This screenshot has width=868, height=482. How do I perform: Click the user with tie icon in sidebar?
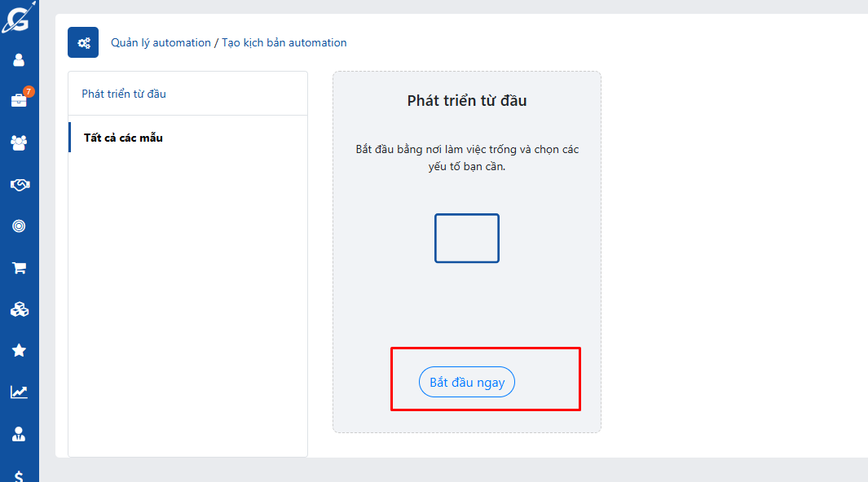[19, 434]
